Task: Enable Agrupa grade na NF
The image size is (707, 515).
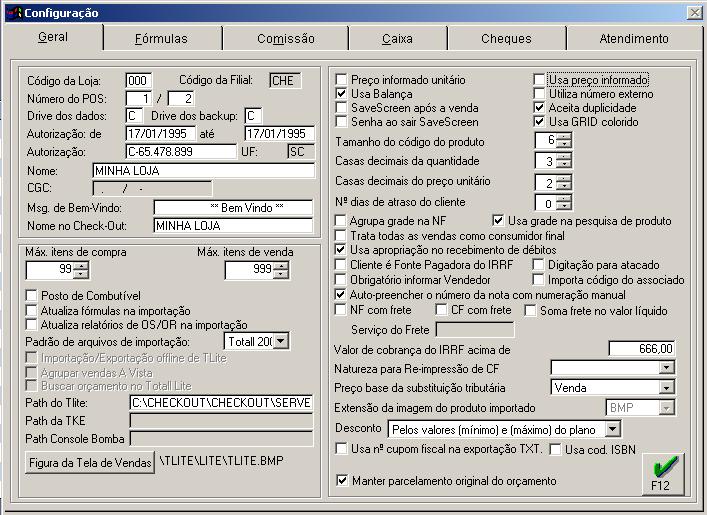Action: [340, 221]
